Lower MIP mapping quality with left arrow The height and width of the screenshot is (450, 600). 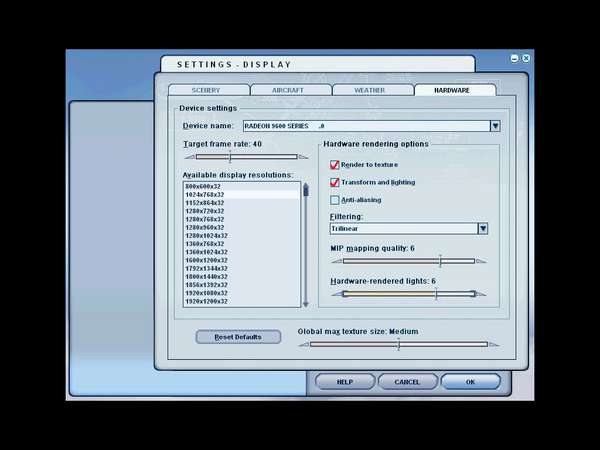pyautogui.click(x=337, y=261)
